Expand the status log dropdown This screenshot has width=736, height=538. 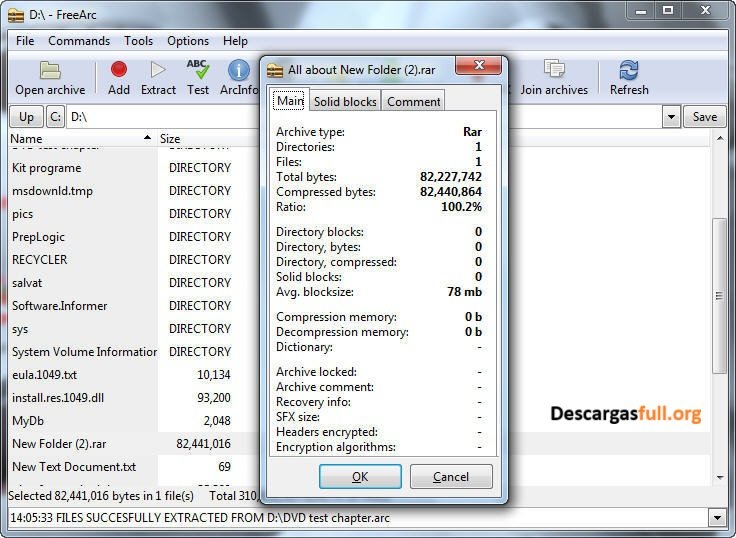716,518
